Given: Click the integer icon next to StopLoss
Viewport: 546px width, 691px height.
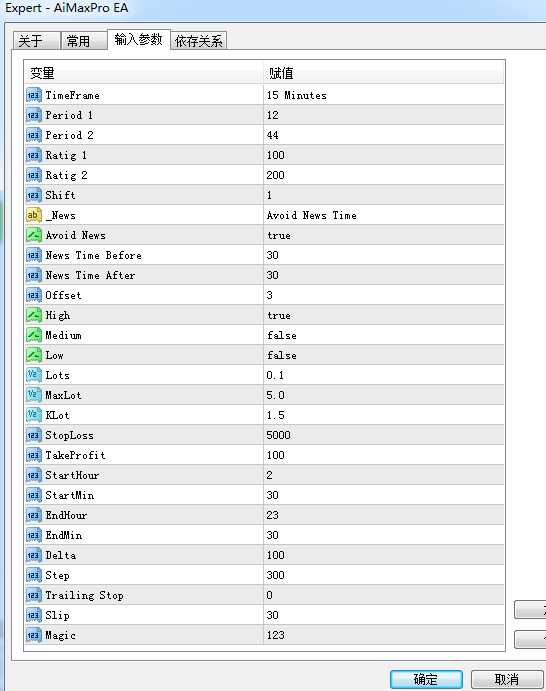Looking at the screenshot, I should click(34, 435).
